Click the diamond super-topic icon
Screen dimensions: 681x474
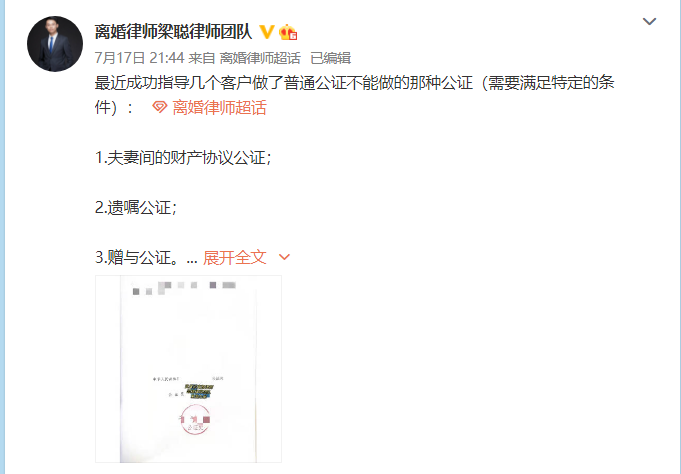click(x=159, y=107)
